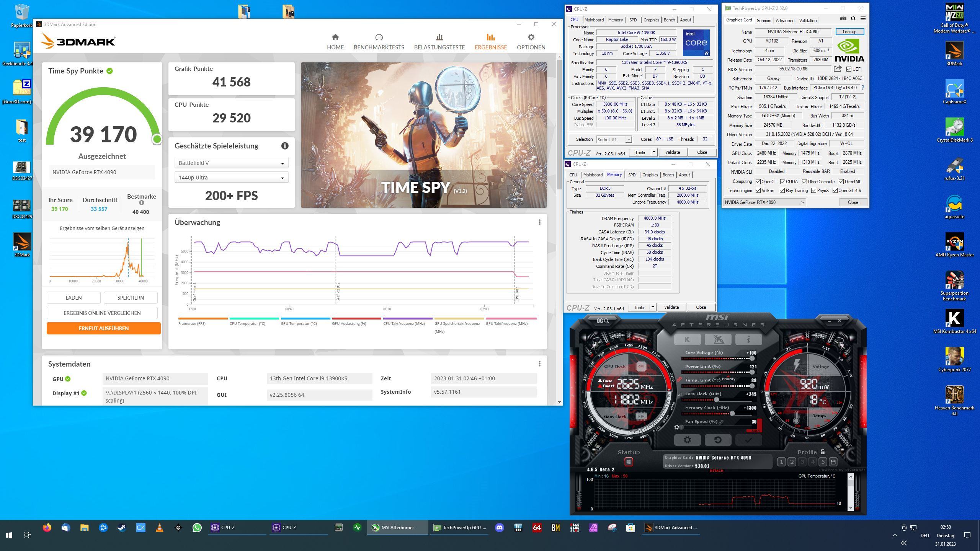This screenshot has width=980, height=551.
Task: Expand GPU-Z graphics card selector dropdown
Action: [x=764, y=202]
